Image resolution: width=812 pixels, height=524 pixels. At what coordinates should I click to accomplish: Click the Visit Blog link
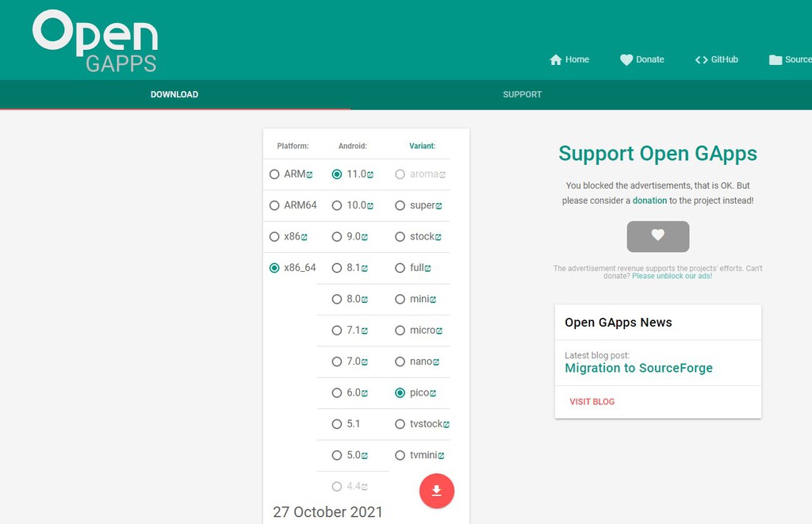592,402
